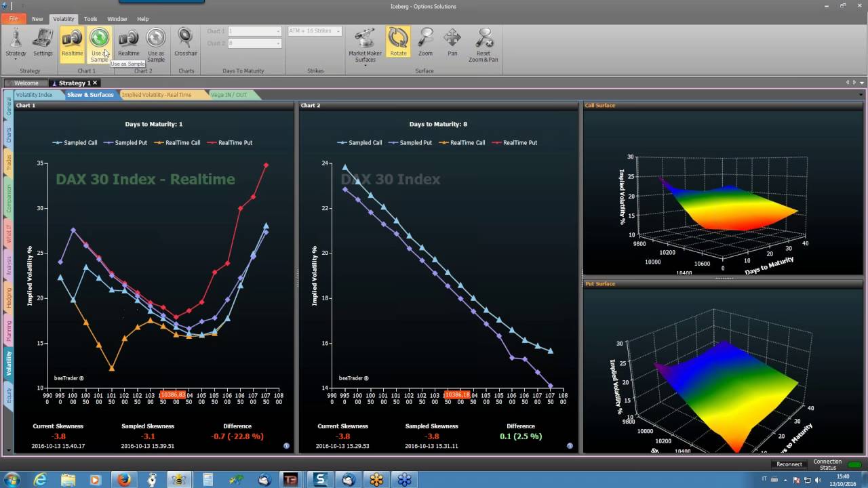868x488 pixels.
Task: Open the Strategy ribbon dropdown
Action: pyautogui.click(x=16, y=43)
